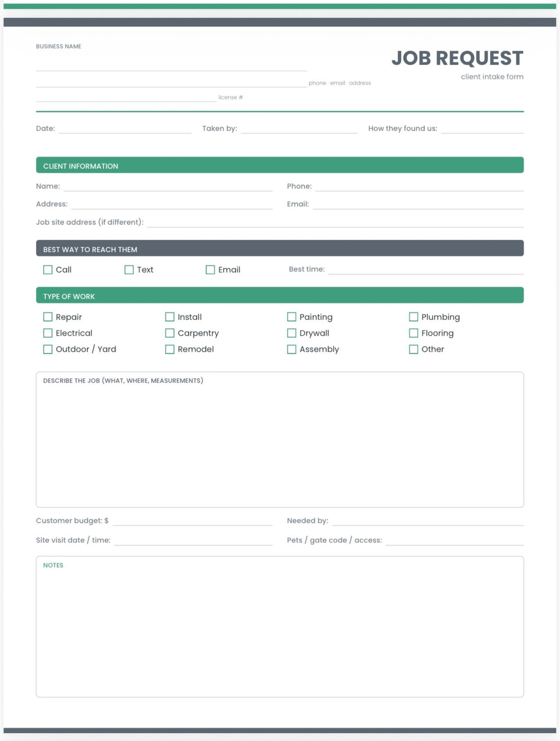Check the Remodel checkbox
The image size is (560, 741).
(170, 349)
